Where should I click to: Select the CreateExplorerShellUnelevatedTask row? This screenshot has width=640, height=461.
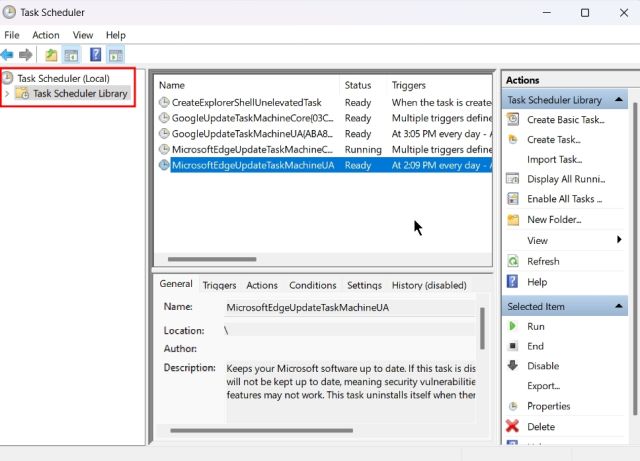click(246, 102)
